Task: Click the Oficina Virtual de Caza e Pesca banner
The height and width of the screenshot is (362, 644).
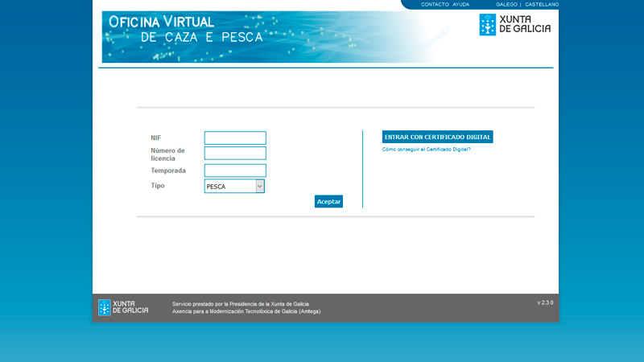Action: [x=266, y=36]
